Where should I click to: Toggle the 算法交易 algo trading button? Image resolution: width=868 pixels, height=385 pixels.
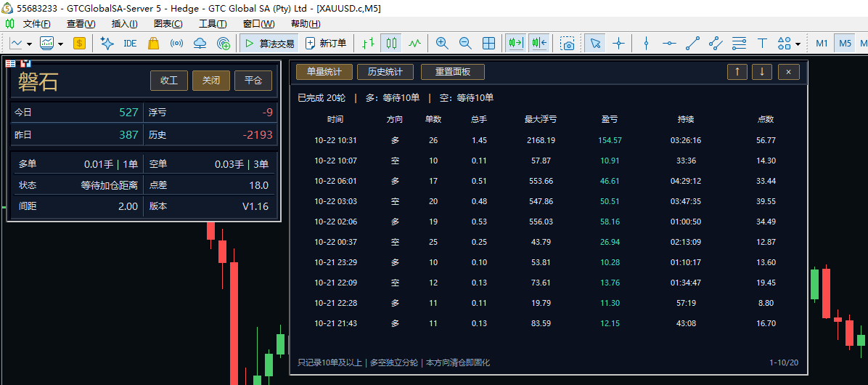(269, 43)
